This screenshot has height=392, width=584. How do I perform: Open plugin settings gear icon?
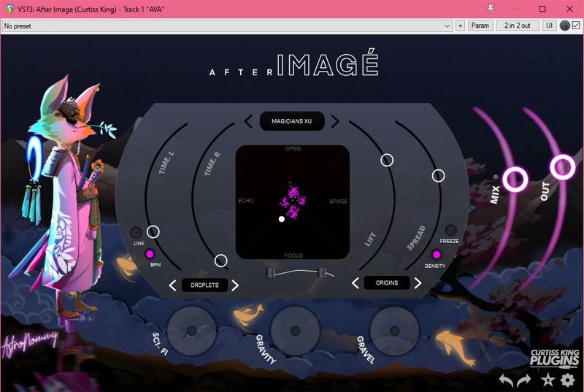pyautogui.click(x=567, y=380)
